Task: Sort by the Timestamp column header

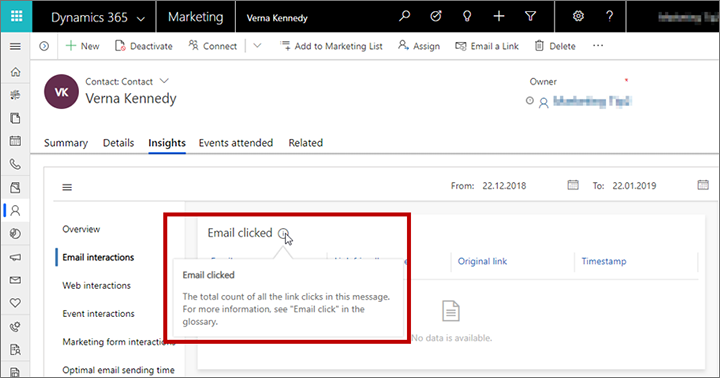Action: tap(604, 261)
